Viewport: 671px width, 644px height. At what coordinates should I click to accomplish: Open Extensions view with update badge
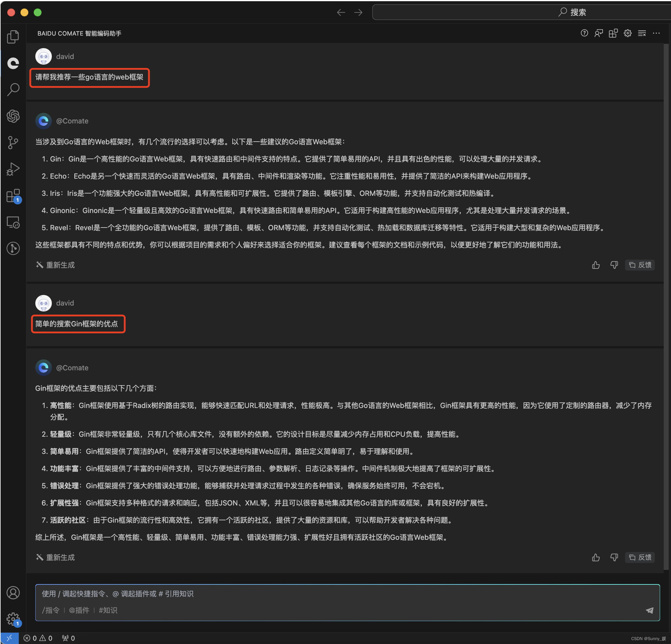coord(13,196)
